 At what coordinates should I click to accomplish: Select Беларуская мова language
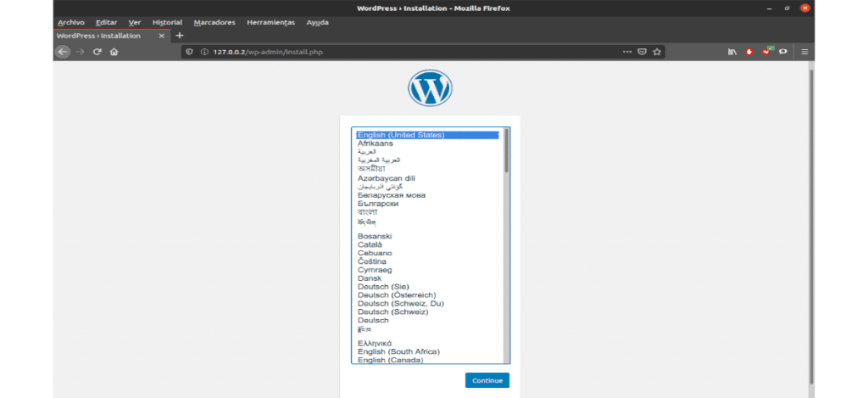(x=430, y=195)
